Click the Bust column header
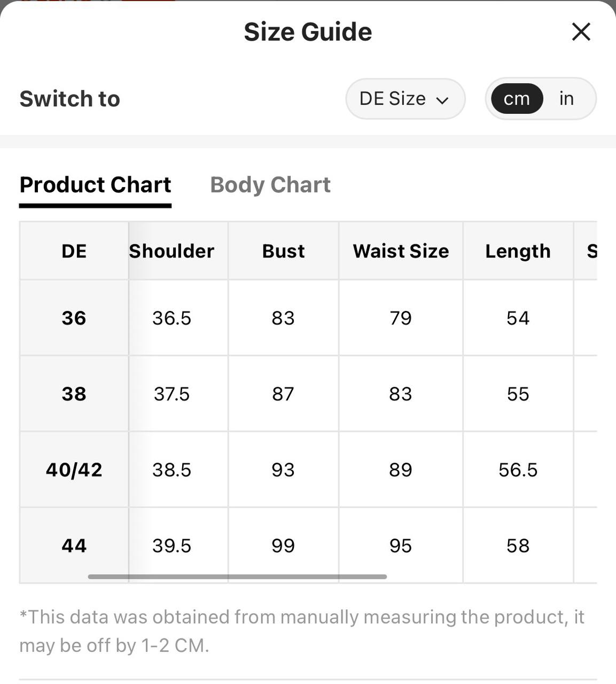The width and height of the screenshot is (616, 684). coord(283,251)
